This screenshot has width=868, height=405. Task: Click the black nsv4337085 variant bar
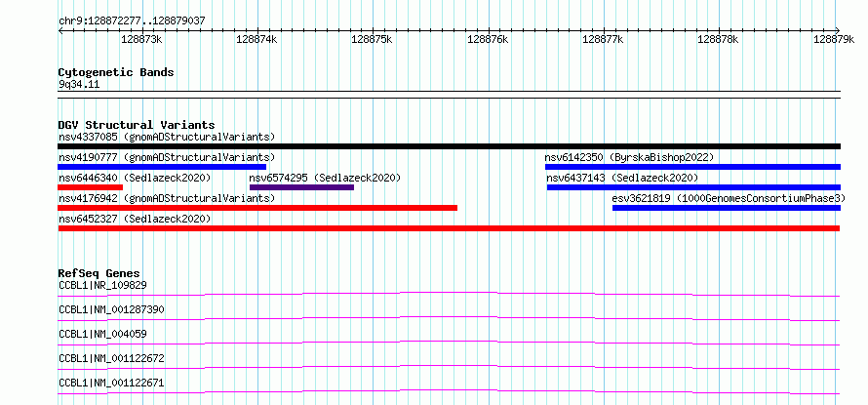click(449, 146)
